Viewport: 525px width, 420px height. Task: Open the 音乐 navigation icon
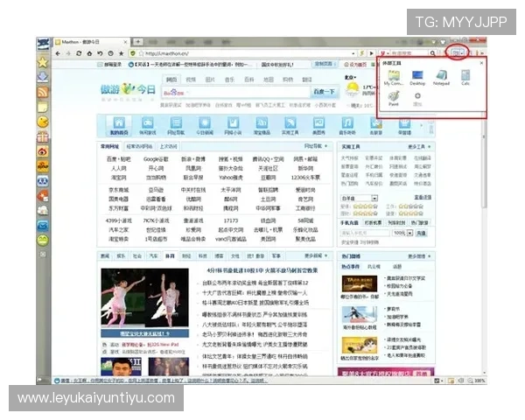[x=347, y=126]
